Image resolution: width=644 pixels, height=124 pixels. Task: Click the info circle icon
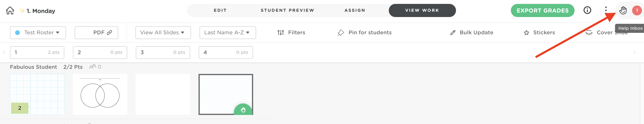587,10
